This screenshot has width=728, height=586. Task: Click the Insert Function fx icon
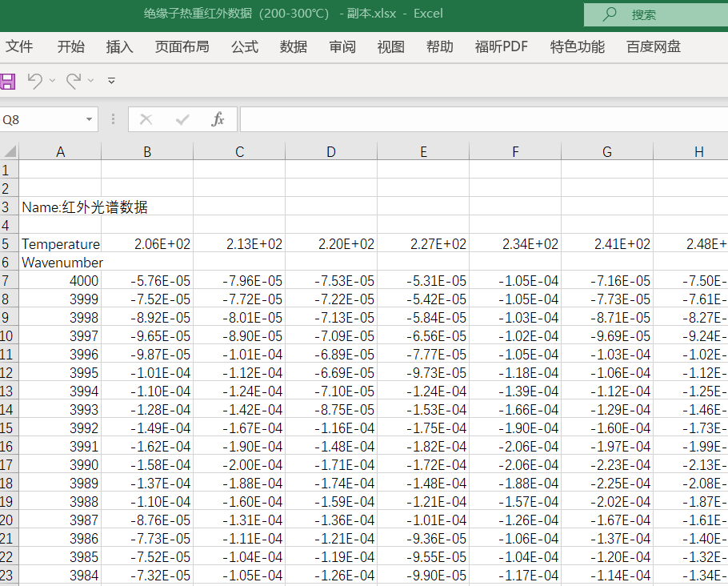218,120
